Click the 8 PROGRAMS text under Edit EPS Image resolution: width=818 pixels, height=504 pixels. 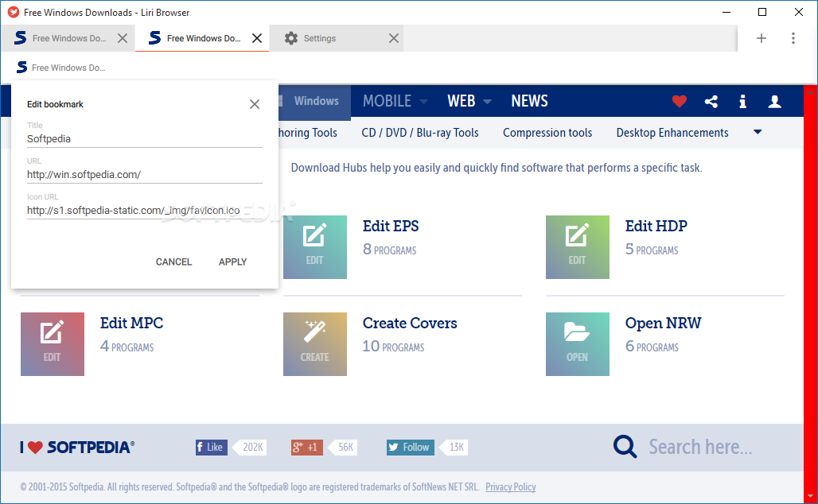tap(390, 250)
